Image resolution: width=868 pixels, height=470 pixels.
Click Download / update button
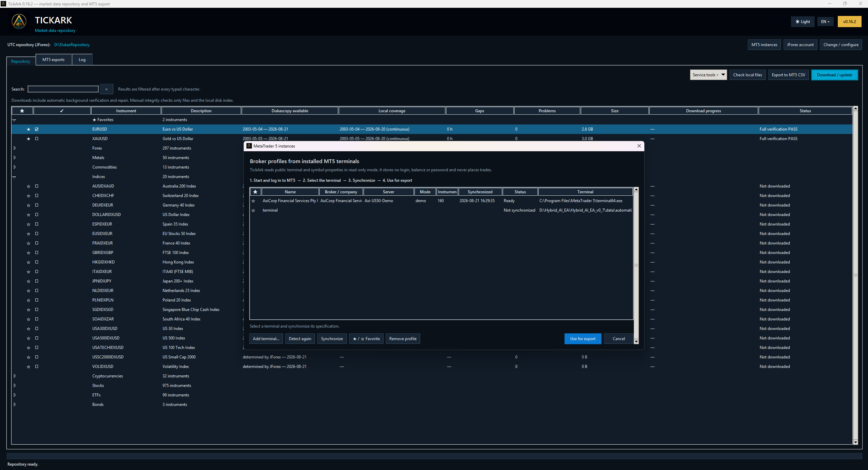834,75
